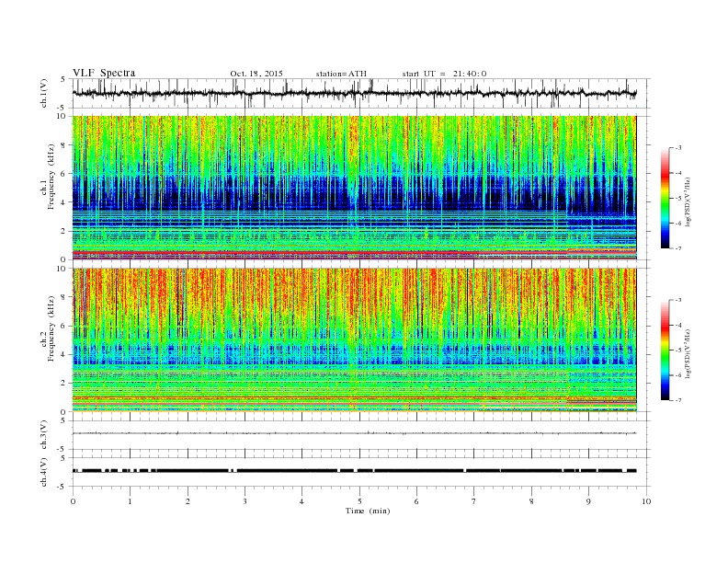The image size is (728, 563).
Task: Click the 'ch.1(V)' waveform axis label
Action: tap(44, 93)
